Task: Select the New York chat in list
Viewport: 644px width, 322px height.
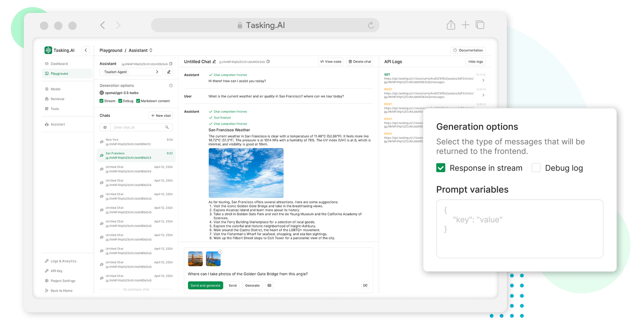Action: 136,142
